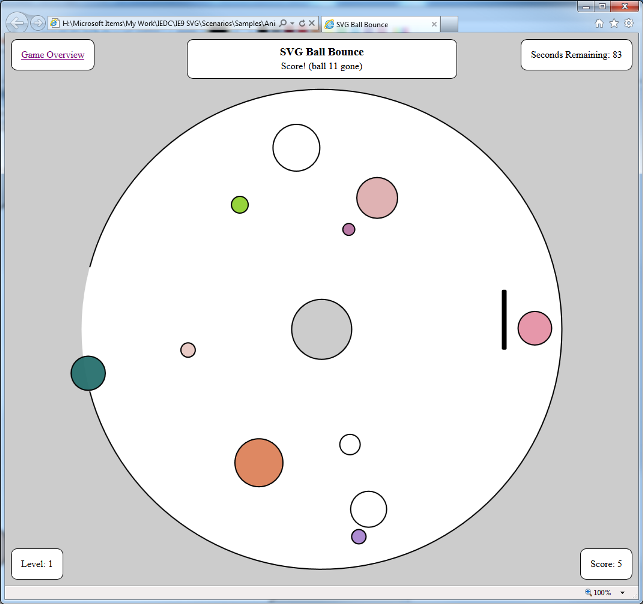This screenshot has height=604, width=643.
Task: Click the Level: 1 box
Action: [x=37, y=564]
